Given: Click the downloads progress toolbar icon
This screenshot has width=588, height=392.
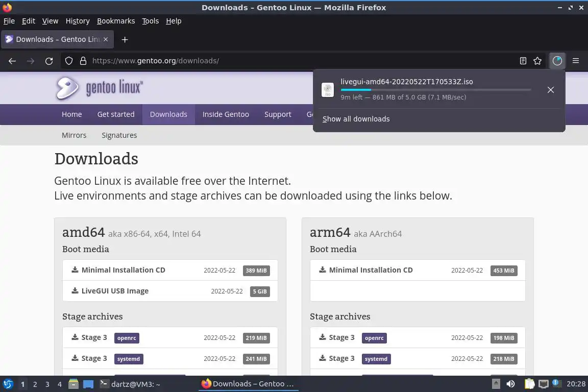Looking at the screenshot, I should 557,61.
